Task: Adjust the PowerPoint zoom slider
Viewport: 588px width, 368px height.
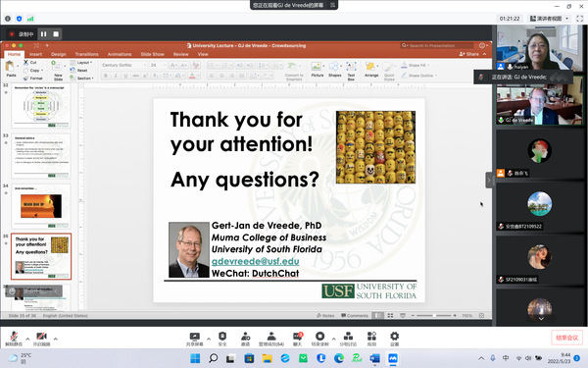Action: tap(434, 315)
